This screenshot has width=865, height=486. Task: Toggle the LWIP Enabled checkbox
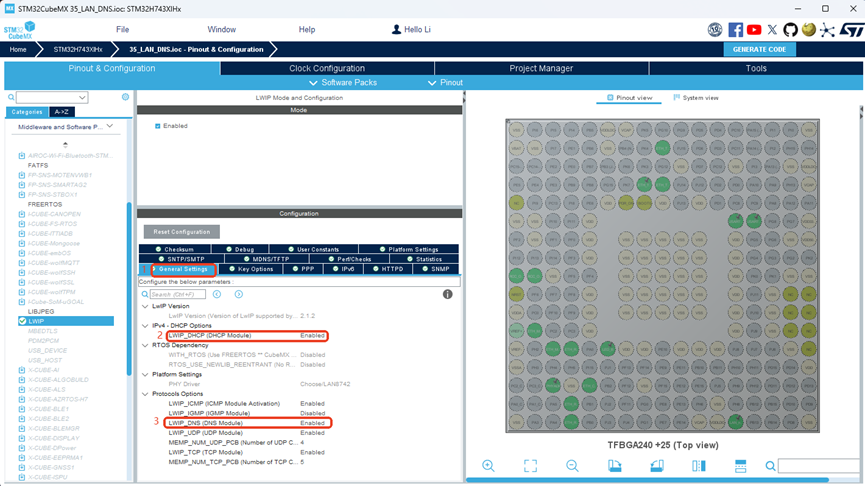tap(158, 126)
